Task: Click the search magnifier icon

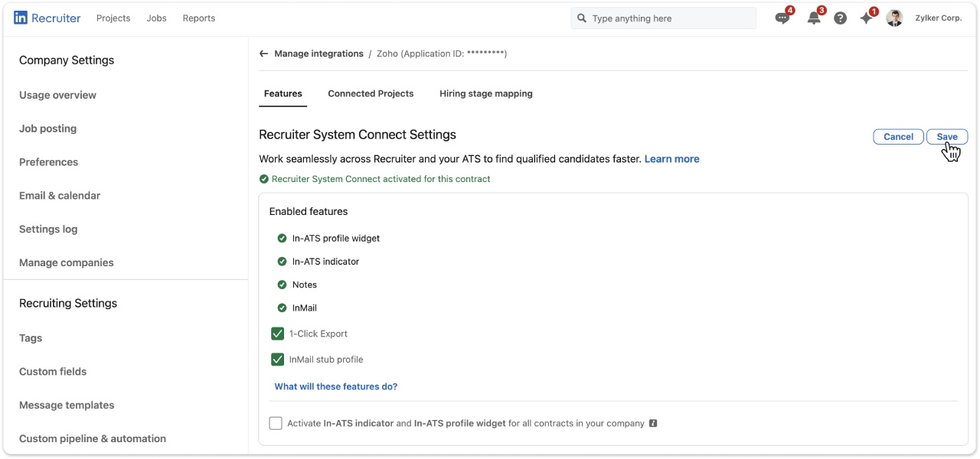Action: click(x=582, y=18)
